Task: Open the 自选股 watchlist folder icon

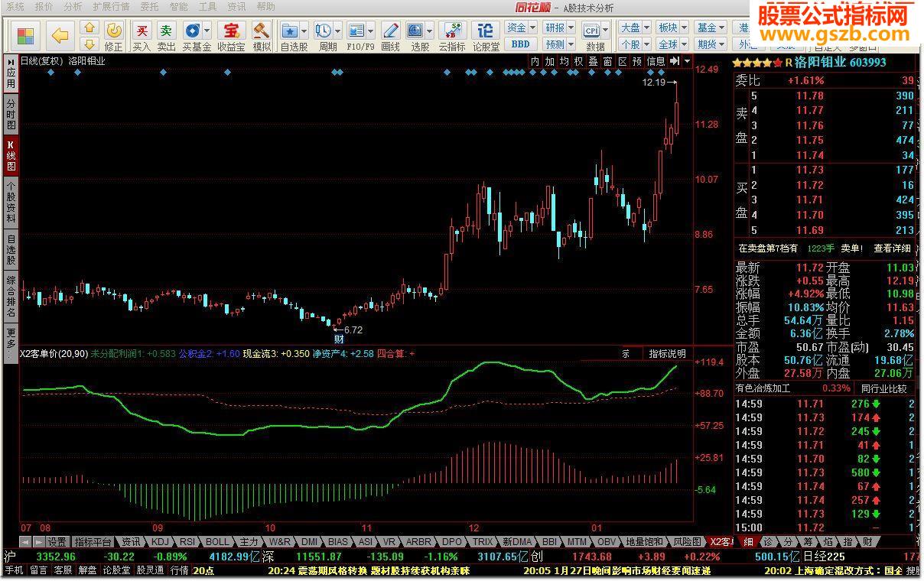Action: (x=290, y=30)
